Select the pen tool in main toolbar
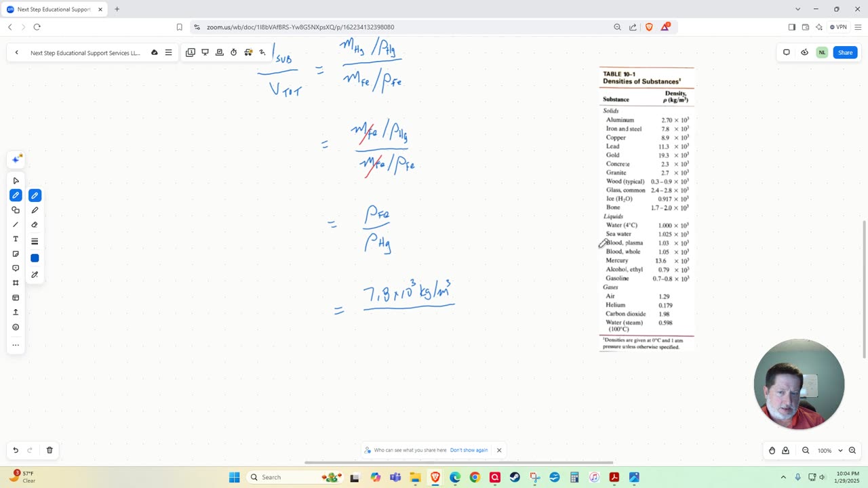Screen dimensions: 868x488 point(16,195)
